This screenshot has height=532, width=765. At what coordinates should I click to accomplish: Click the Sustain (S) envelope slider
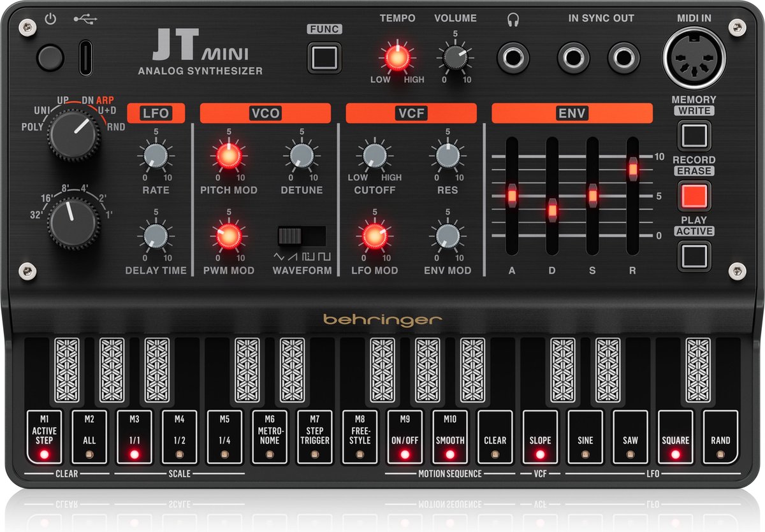(x=592, y=195)
